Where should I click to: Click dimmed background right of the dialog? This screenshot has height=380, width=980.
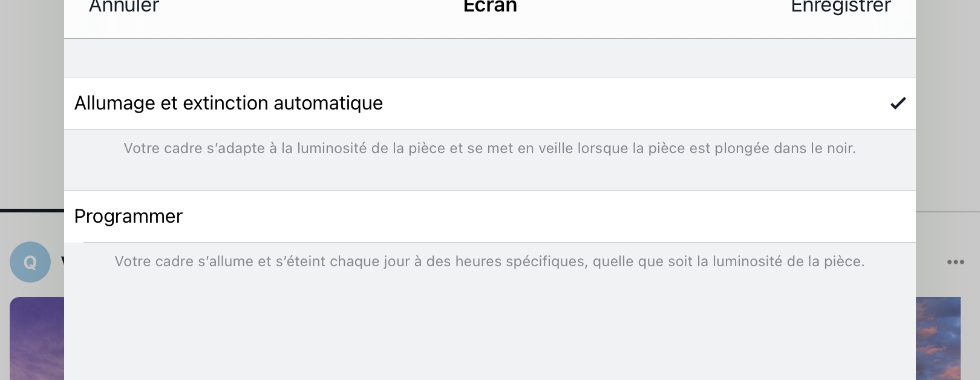point(948,103)
